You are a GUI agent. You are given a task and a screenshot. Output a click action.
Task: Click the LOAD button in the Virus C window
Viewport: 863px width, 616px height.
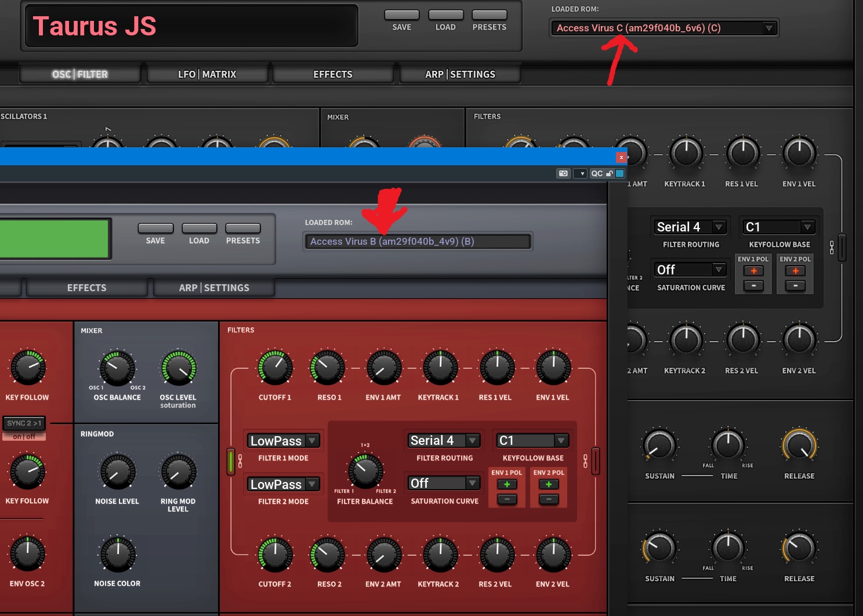pyautogui.click(x=445, y=15)
